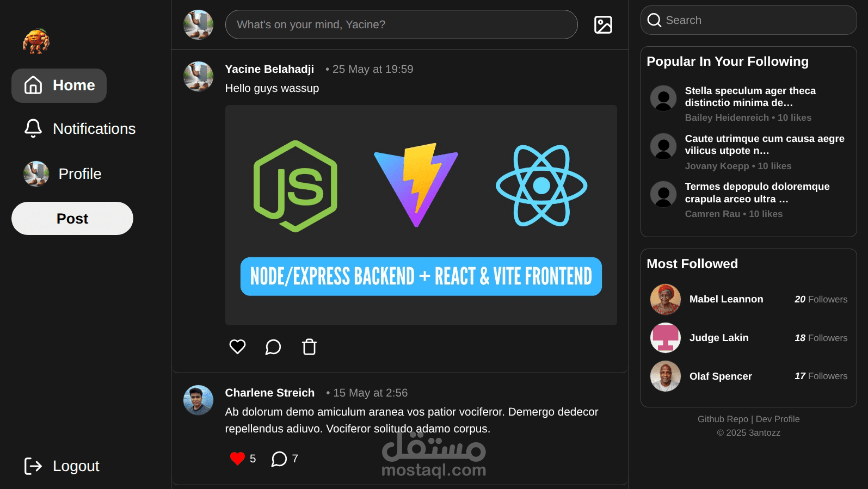
Task: Click Camren Rau's avatar placeholder
Action: (x=663, y=194)
